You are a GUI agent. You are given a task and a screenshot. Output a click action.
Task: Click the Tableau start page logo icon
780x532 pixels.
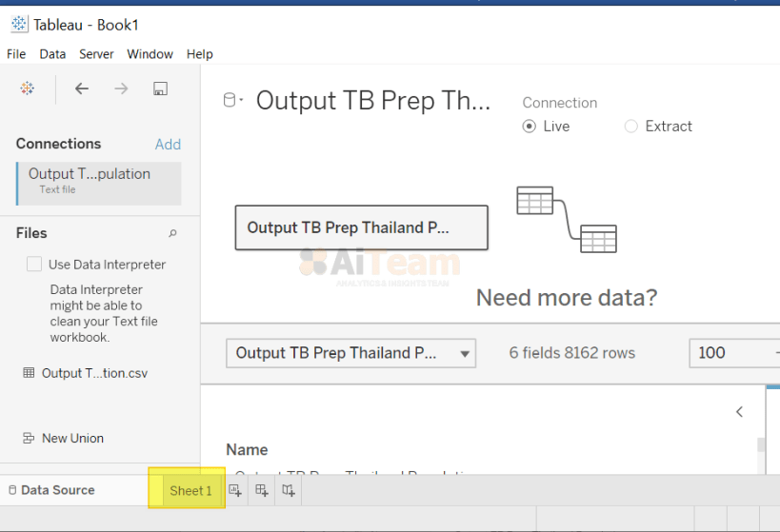tap(28, 89)
